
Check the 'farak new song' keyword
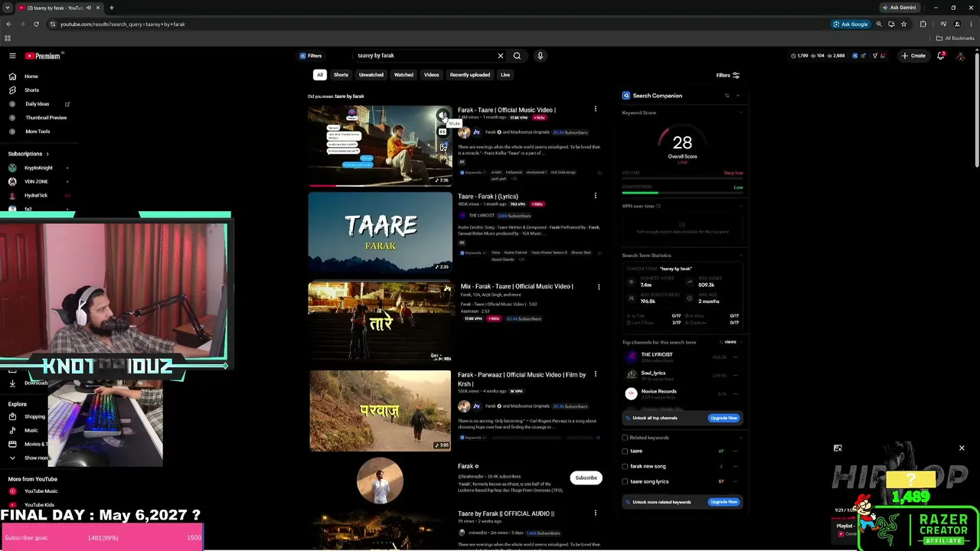(625, 466)
